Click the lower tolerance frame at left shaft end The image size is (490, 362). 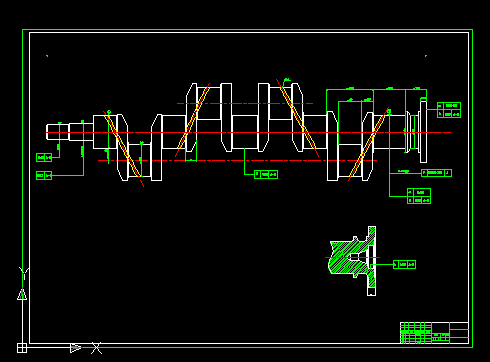pyautogui.click(x=44, y=175)
